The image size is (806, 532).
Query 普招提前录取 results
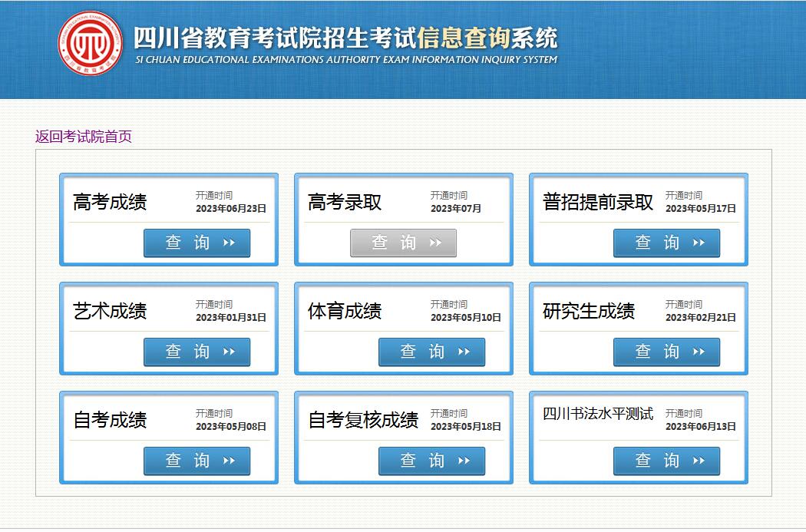pos(666,243)
